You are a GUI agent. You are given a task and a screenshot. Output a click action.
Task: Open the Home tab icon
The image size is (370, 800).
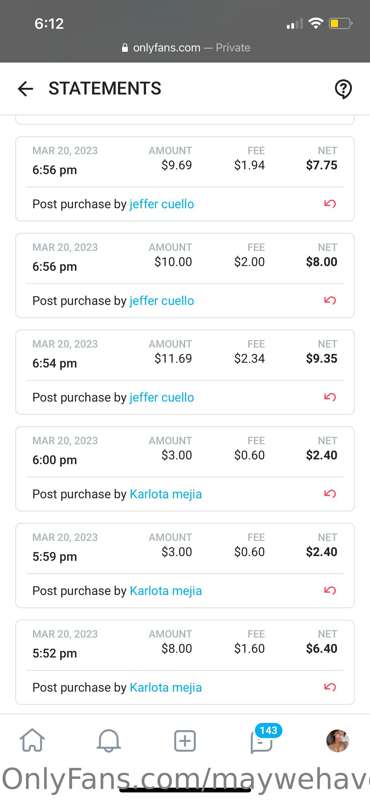(x=32, y=740)
